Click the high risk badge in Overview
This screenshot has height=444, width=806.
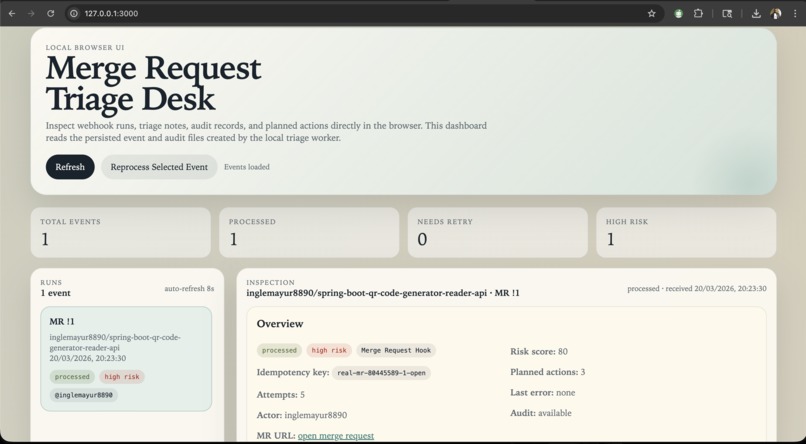coord(329,350)
